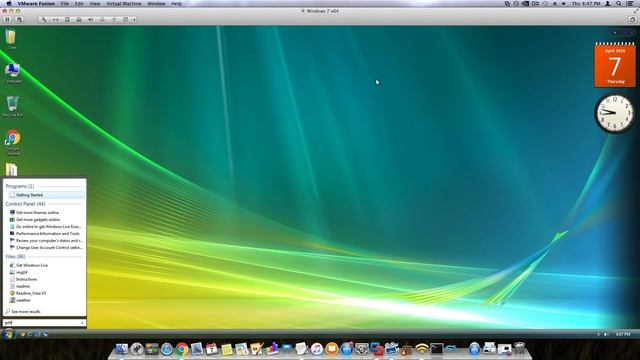This screenshot has height=360, width=640.
Task: Open Safari from the Dock
Action: pos(167,349)
